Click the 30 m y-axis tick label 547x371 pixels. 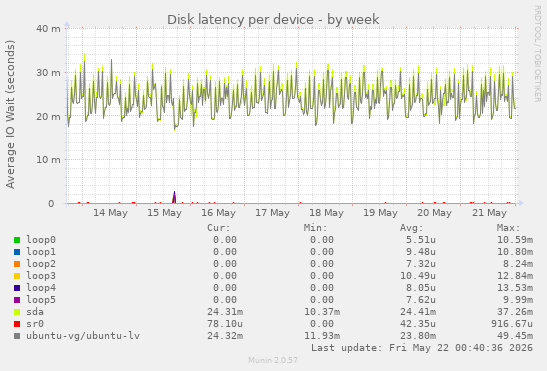pos(48,73)
